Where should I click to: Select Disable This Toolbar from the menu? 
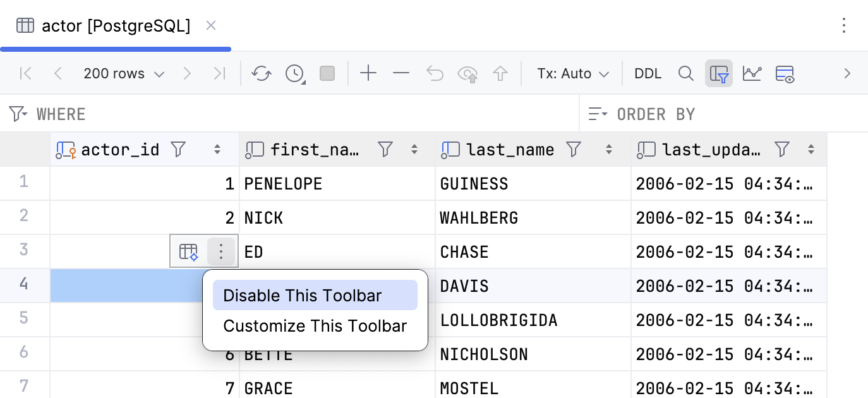(302, 295)
